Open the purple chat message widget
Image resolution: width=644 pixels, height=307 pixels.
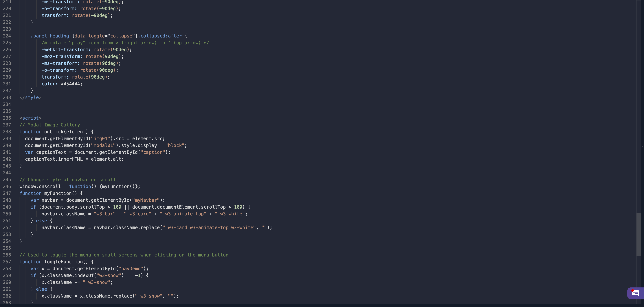click(x=635, y=293)
